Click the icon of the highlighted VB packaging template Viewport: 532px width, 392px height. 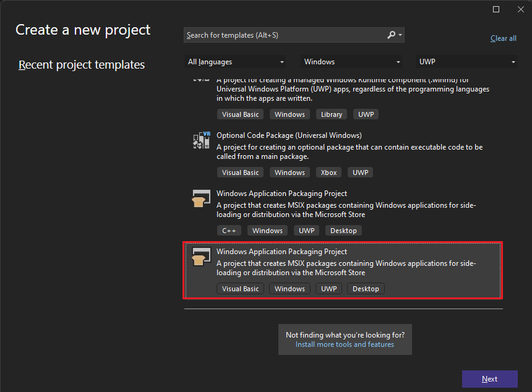[200, 256]
